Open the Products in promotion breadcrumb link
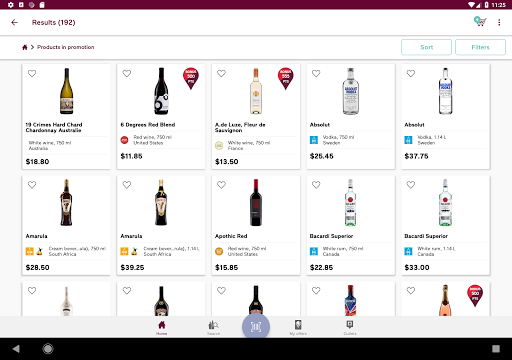Screen dimensions: 512x360 [x=66, y=47]
